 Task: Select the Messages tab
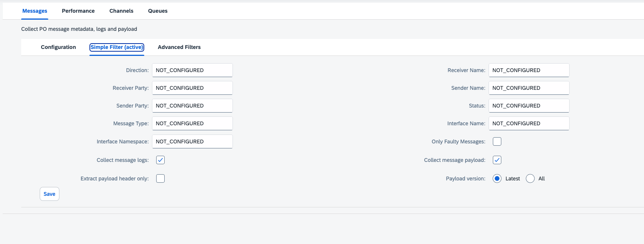tap(35, 11)
